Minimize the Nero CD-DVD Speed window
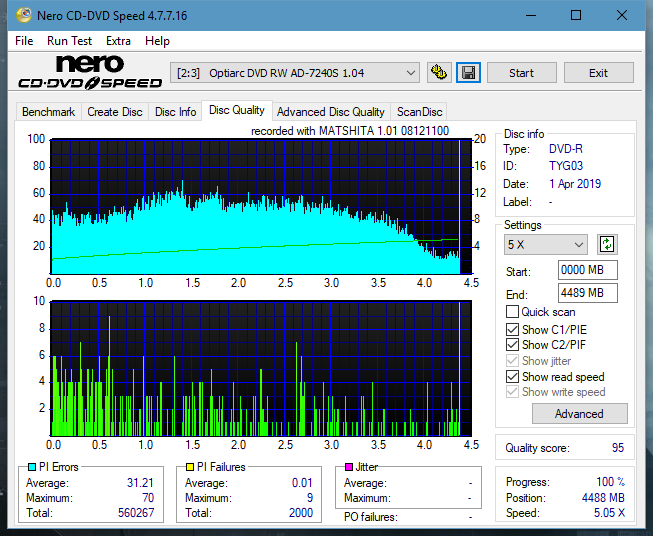The width and height of the screenshot is (653, 536). [531, 15]
